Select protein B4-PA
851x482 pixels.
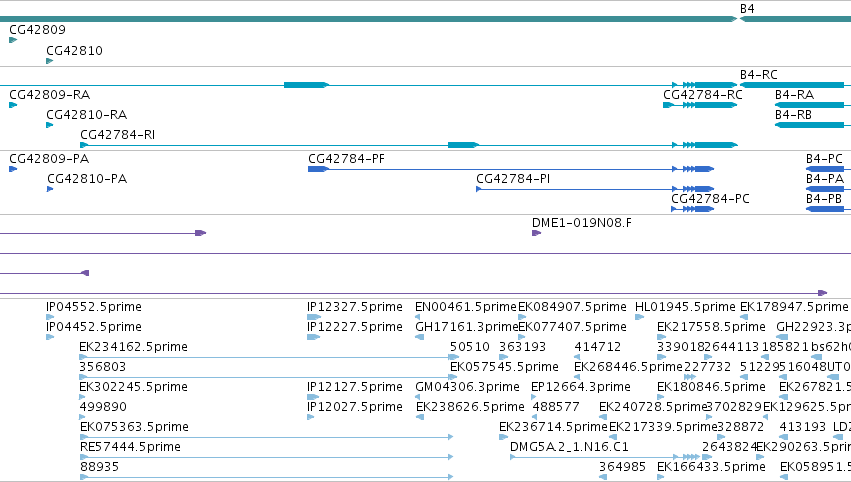tap(824, 179)
